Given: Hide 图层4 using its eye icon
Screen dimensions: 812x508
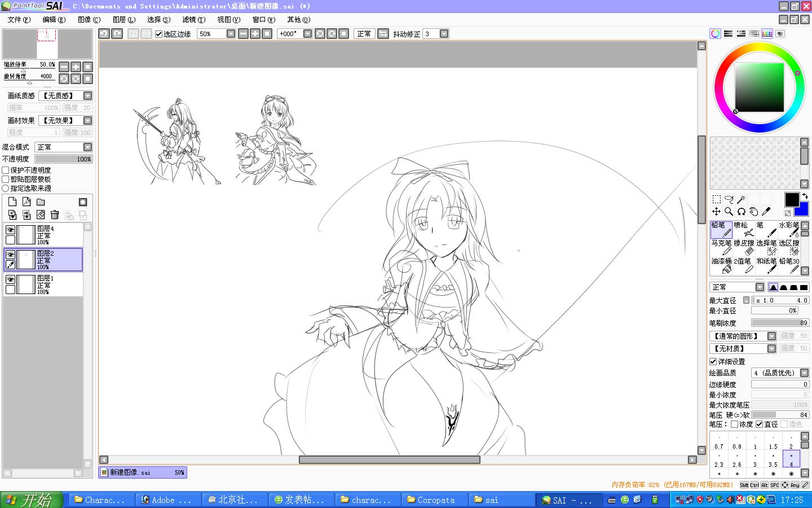Looking at the screenshot, I should click(x=10, y=230).
